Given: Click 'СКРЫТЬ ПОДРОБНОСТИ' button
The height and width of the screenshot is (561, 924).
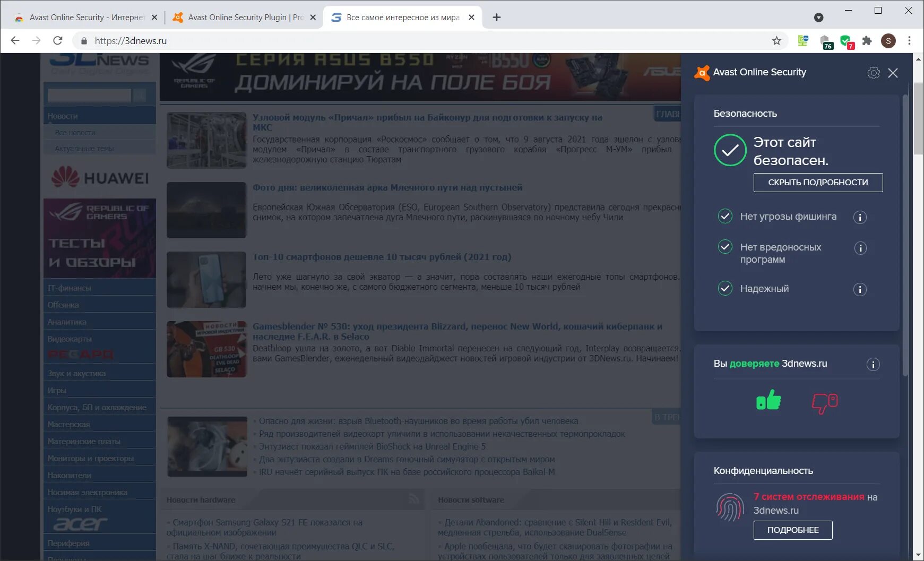Looking at the screenshot, I should tap(818, 183).
